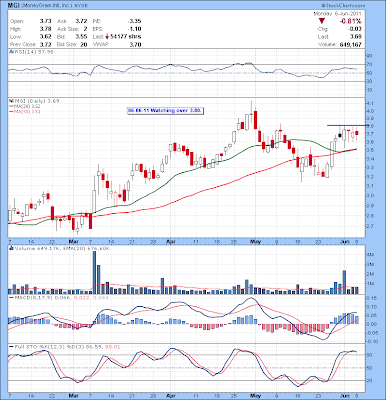Click the EPS value -1.10

(x=134, y=29)
